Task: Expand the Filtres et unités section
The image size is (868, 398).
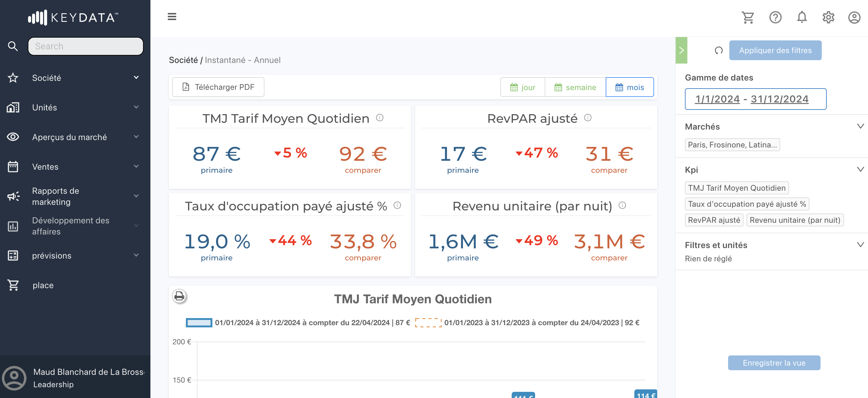Action: click(x=860, y=245)
